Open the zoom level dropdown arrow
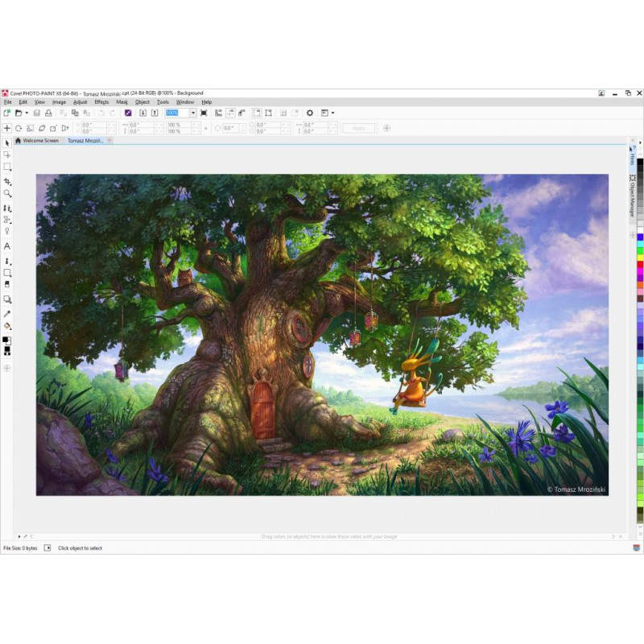 (x=192, y=114)
